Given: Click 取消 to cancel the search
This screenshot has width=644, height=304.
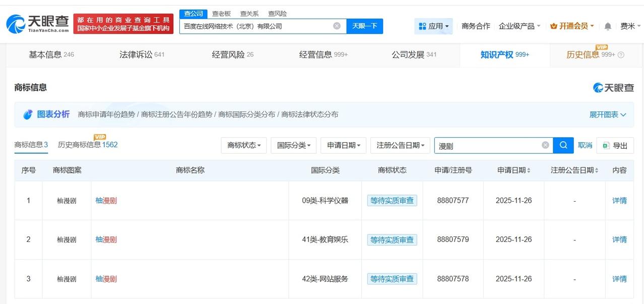Looking at the screenshot, I should pos(585,145).
